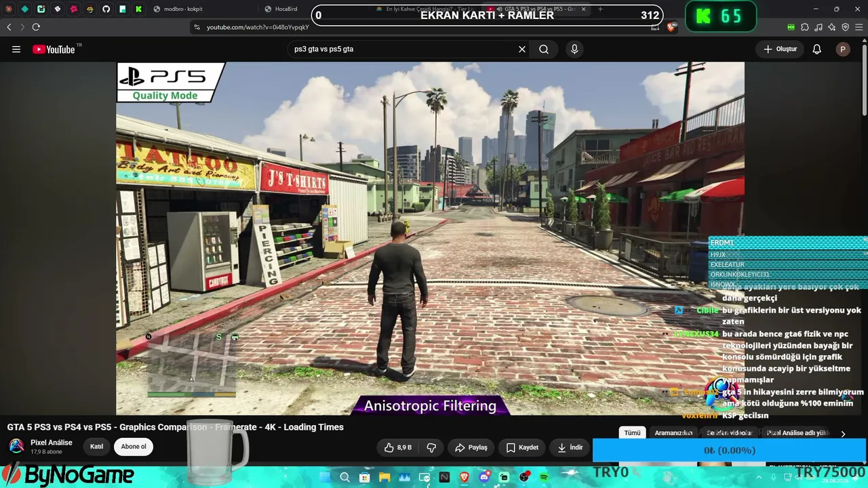Open the pinned green K tab
The height and width of the screenshot is (488, 868).
[x=138, y=9]
